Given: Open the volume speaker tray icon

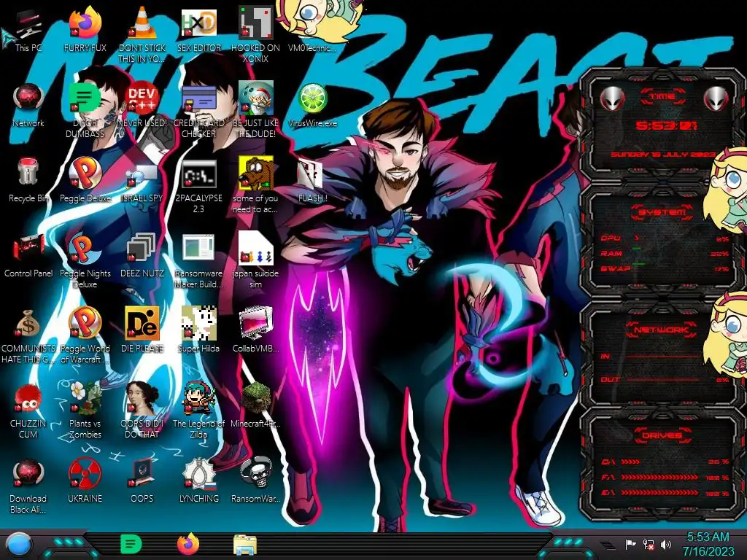Looking at the screenshot, I should (x=666, y=544).
